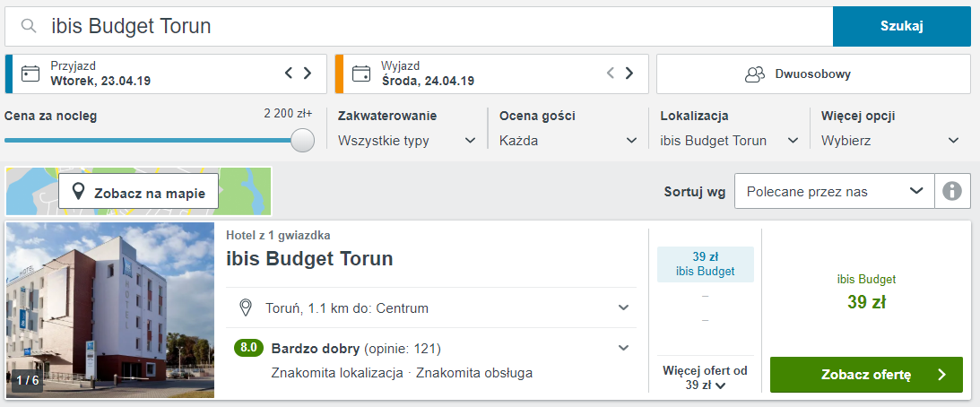Move check-out date to previous day
This screenshot has height=407, width=980.
[x=610, y=74]
